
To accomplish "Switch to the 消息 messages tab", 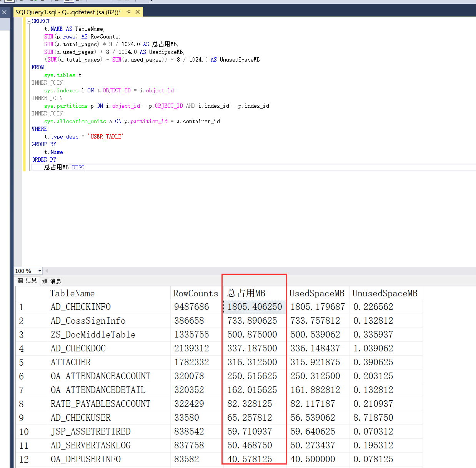I will (x=52, y=281).
